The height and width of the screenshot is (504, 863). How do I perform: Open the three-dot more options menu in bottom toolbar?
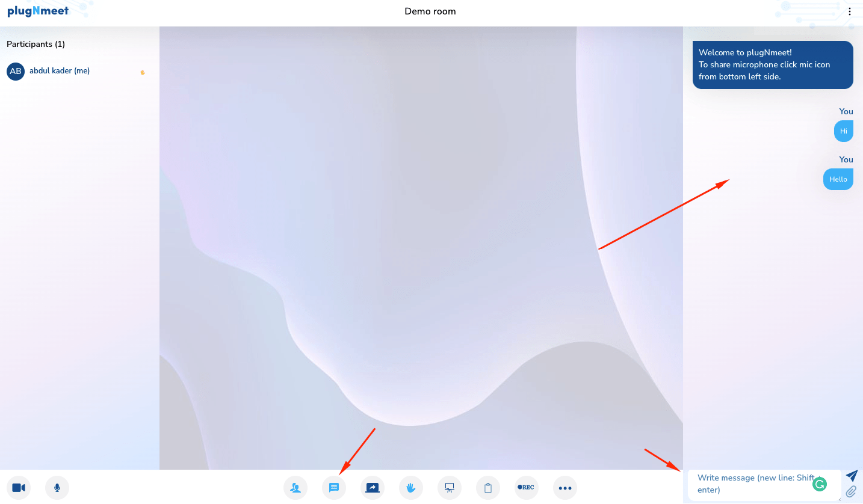point(565,488)
